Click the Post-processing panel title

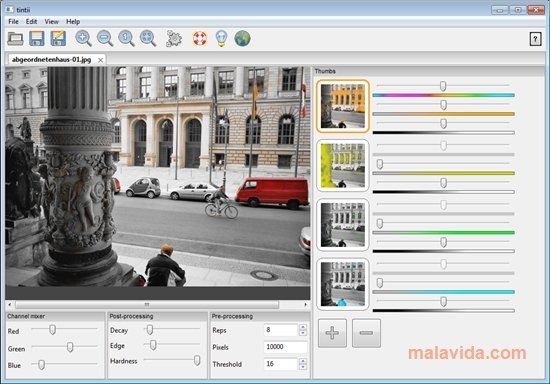tap(131, 316)
